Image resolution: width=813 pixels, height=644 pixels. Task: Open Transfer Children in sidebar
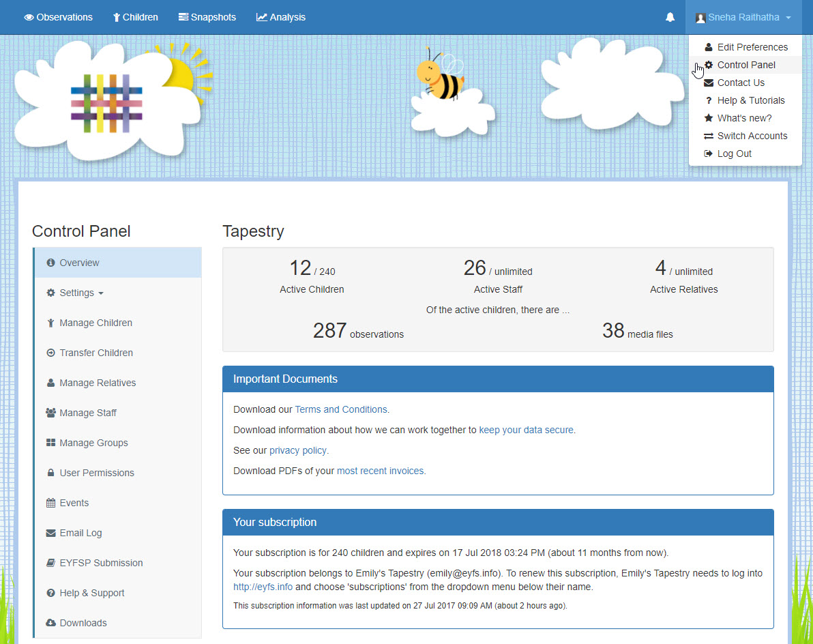point(118,353)
